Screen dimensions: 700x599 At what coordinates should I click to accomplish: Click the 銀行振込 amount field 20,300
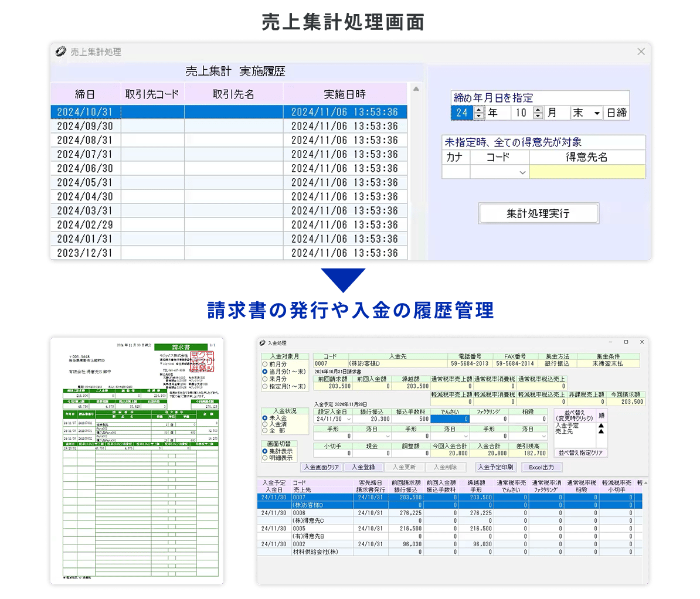pyautogui.click(x=372, y=419)
